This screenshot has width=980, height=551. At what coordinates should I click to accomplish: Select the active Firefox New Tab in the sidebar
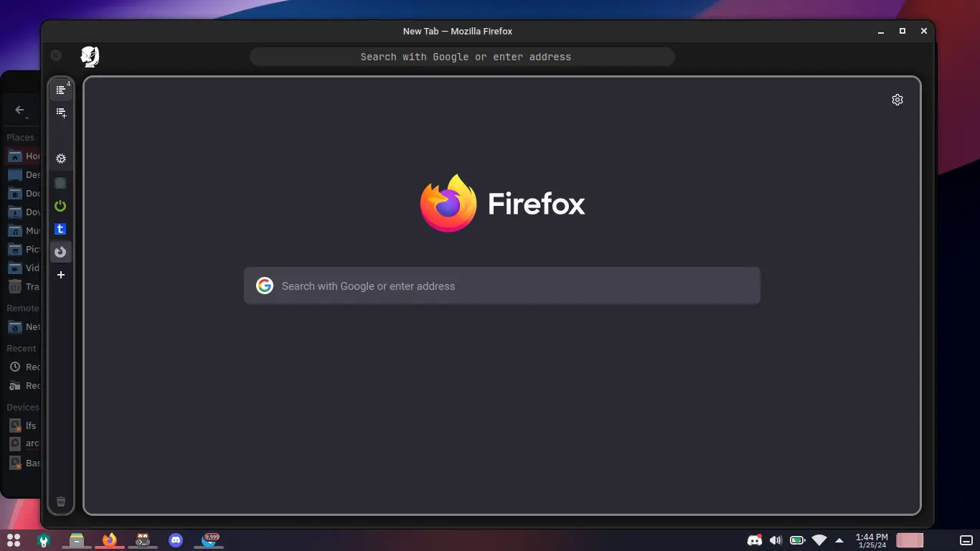(x=61, y=252)
